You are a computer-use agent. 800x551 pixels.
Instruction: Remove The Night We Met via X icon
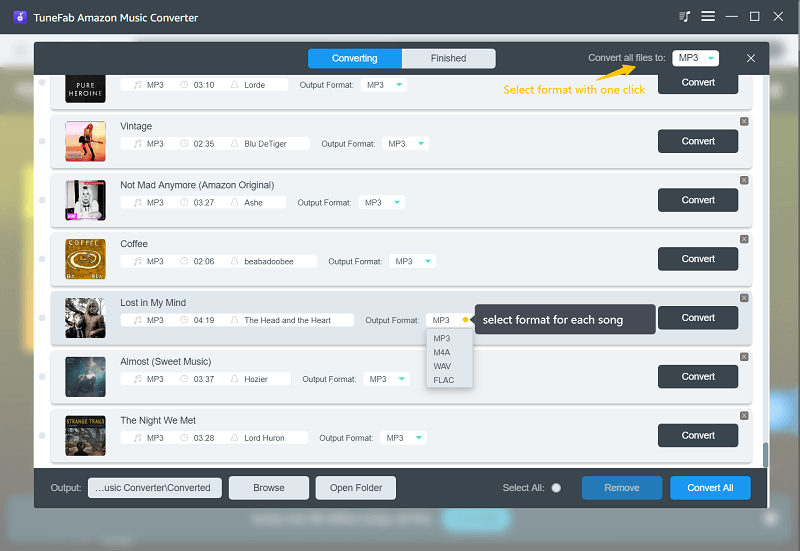pyautogui.click(x=744, y=415)
